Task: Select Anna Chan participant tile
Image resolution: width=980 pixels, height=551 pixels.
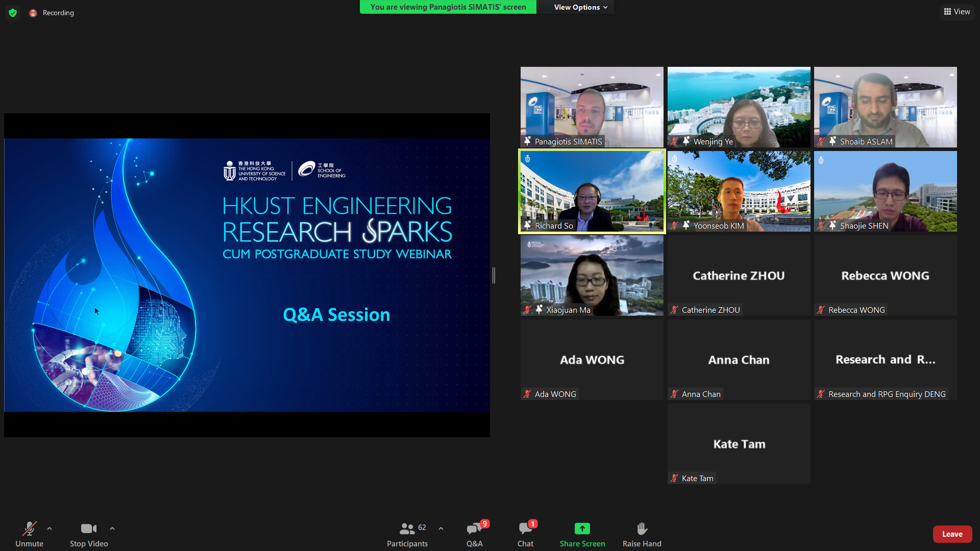Action: click(x=739, y=360)
